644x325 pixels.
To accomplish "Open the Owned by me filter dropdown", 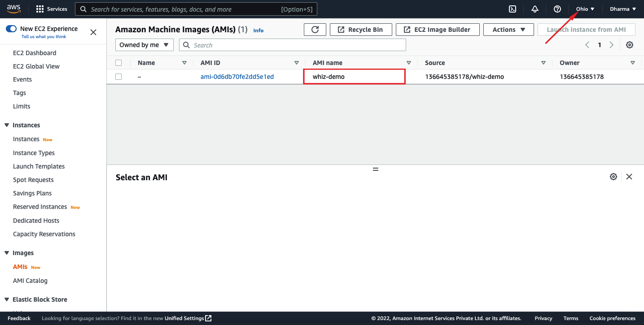I will [x=145, y=45].
